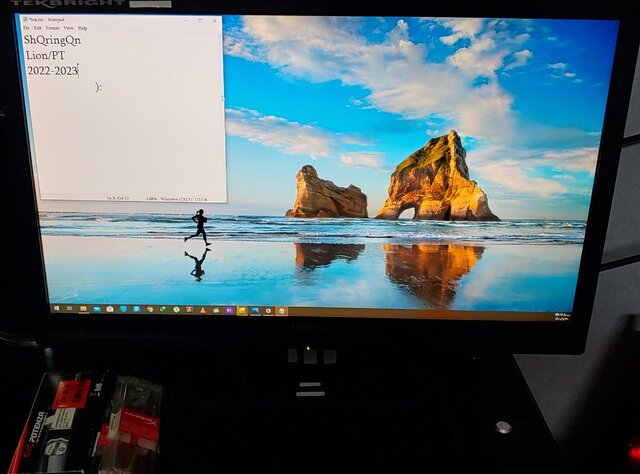Open the File menu in Notepad
640x474 pixels.
tap(27, 28)
